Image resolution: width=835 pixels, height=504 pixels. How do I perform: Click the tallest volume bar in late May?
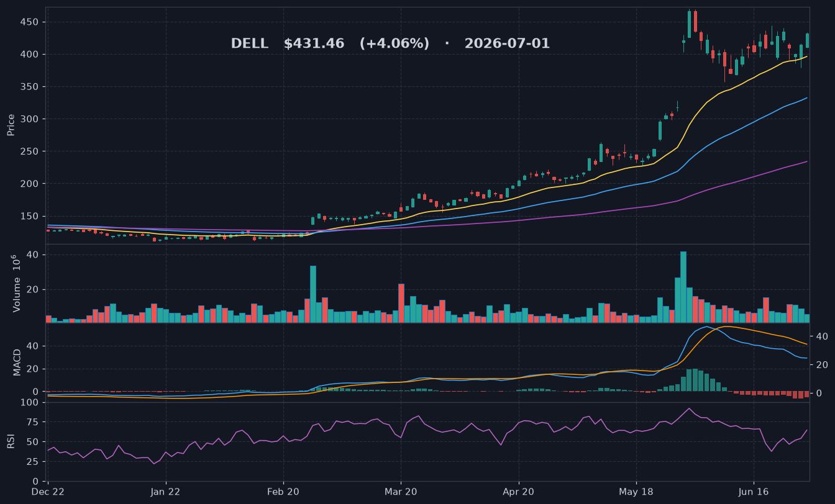pos(683,287)
